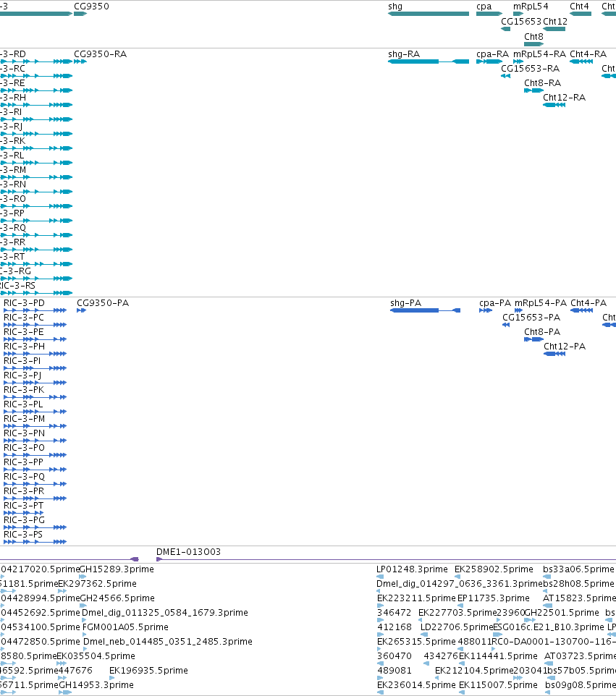Click the RIC-3-PI protein label

point(22,361)
